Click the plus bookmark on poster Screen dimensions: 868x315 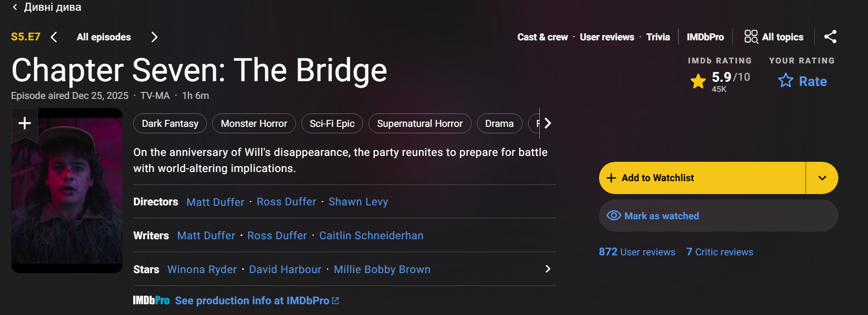[25, 124]
